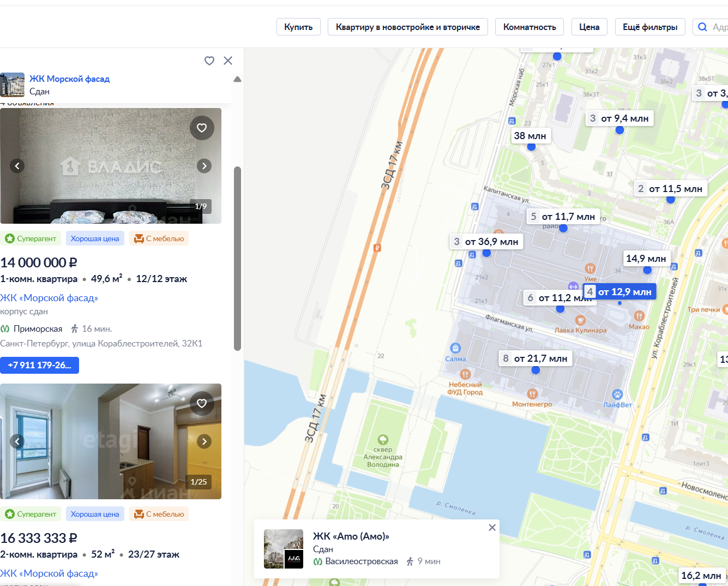Expand the Комнатность filter
The width and height of the screenshot is (728, 586).
pyautogui.click(x=530, y=27)
